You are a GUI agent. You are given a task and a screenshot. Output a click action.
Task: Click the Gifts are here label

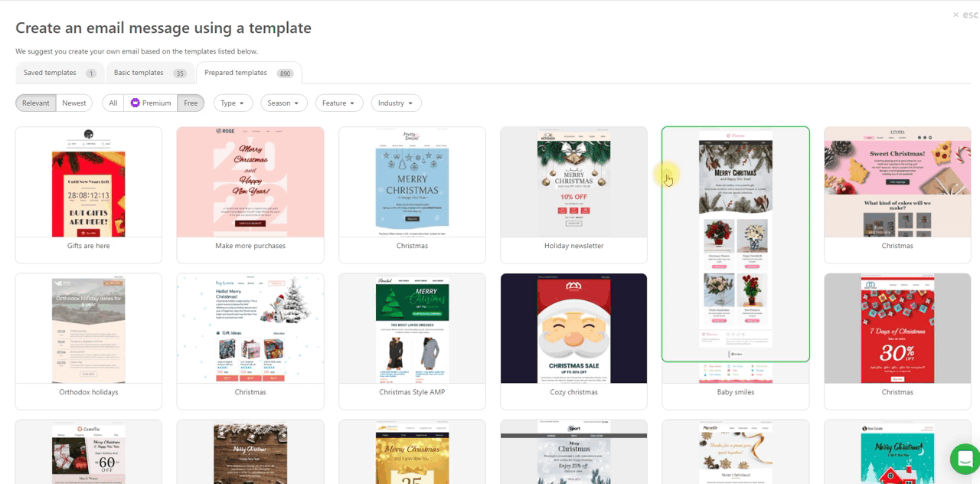[x=89, y=246]
